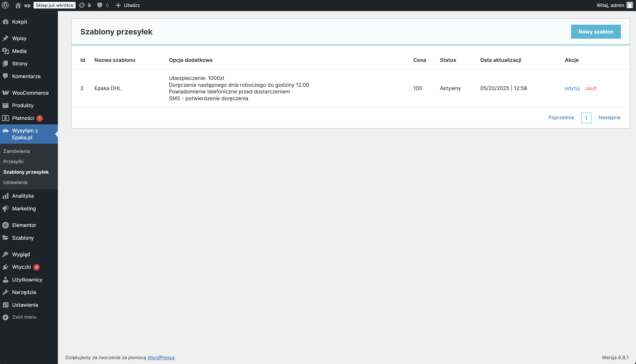Click the Narzędzia wrench icon
This screenshot has width=636, height=364.
click(x=6, y=292)
